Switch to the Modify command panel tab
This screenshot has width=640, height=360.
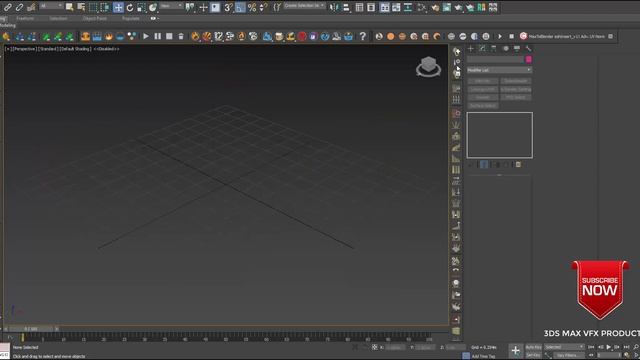482,49
